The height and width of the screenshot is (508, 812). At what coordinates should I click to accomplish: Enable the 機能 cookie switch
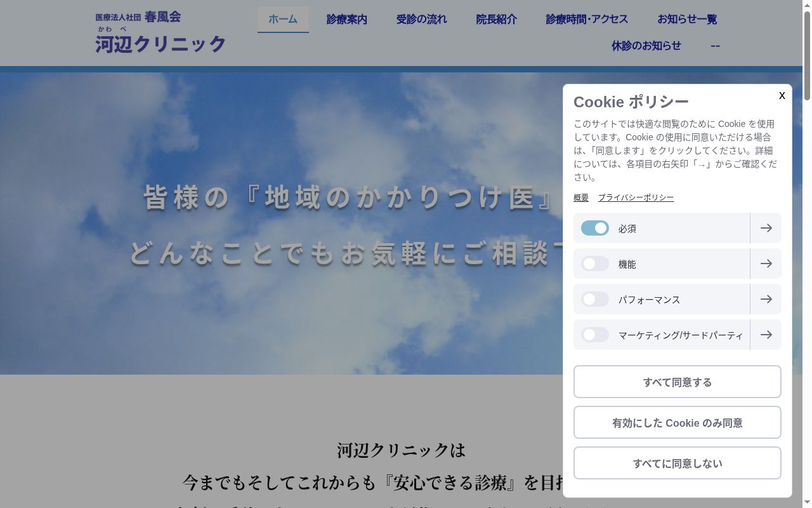point(595,264)
